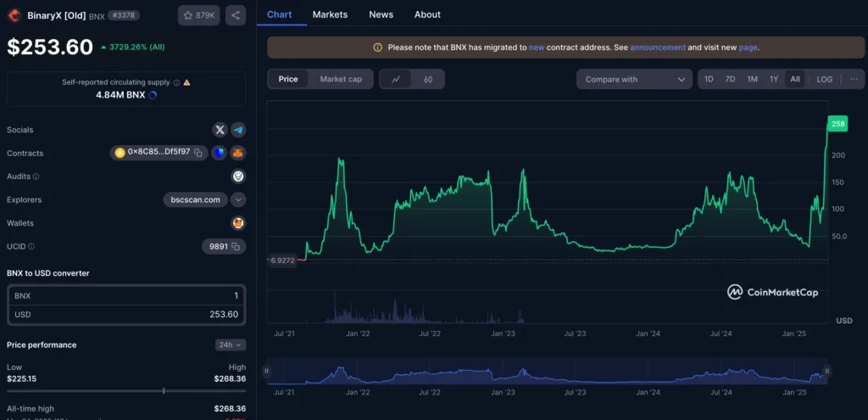Click the blue shield icon beside contract
Viewport: 868px width, 420px height.
pyautogui.click(x=220, y=153)
